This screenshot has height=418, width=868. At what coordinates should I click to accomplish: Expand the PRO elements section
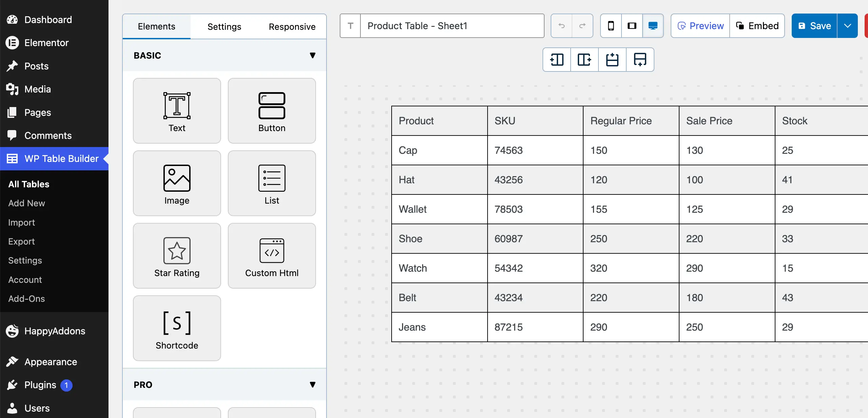point(312,384)
